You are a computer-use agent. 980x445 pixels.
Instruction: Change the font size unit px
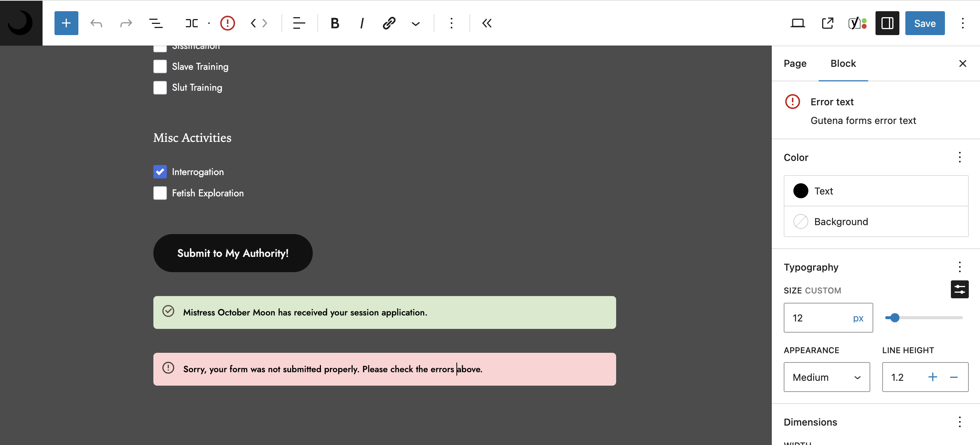tap(858, 318)
